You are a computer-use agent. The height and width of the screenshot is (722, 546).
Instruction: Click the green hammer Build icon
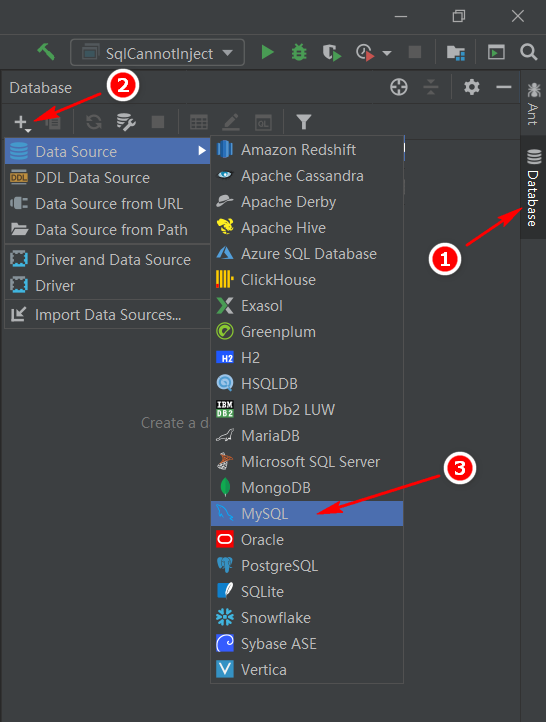point(46,52)
